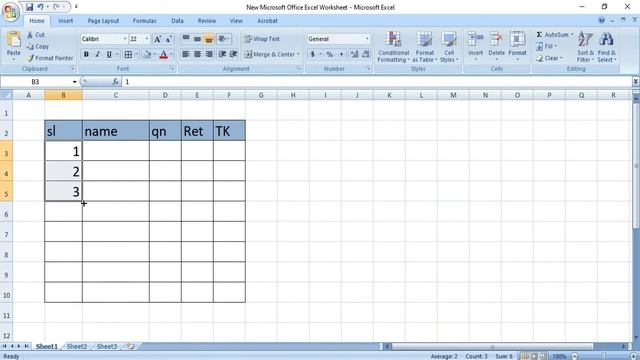
Task: Copy the selected cells
Action: [x=38, y=47]
